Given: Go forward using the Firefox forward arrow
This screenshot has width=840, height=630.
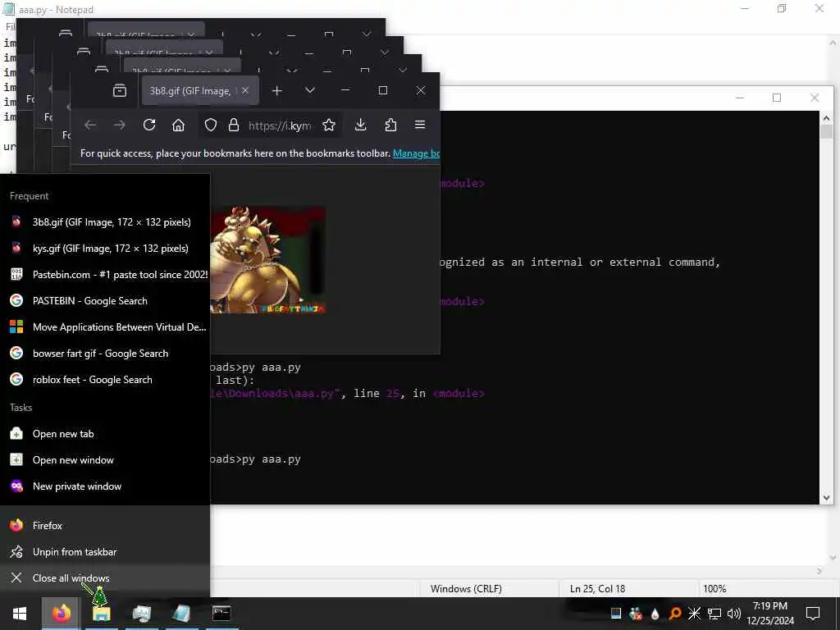Looking at the screenshot, I should (120, 125).
